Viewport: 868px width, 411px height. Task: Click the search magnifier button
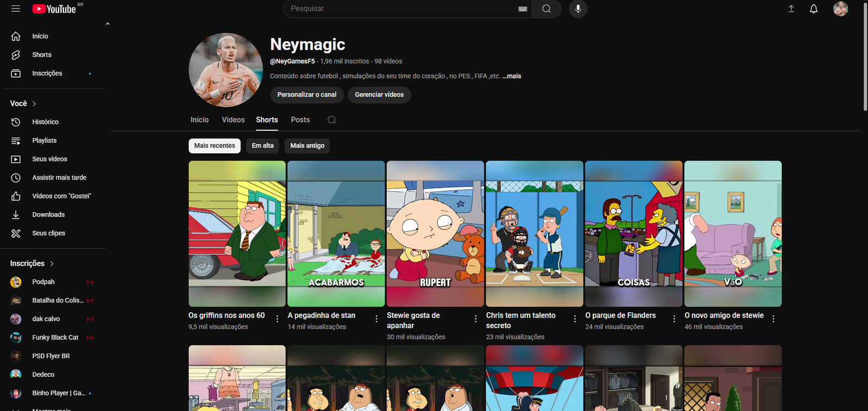pos(546,9)
